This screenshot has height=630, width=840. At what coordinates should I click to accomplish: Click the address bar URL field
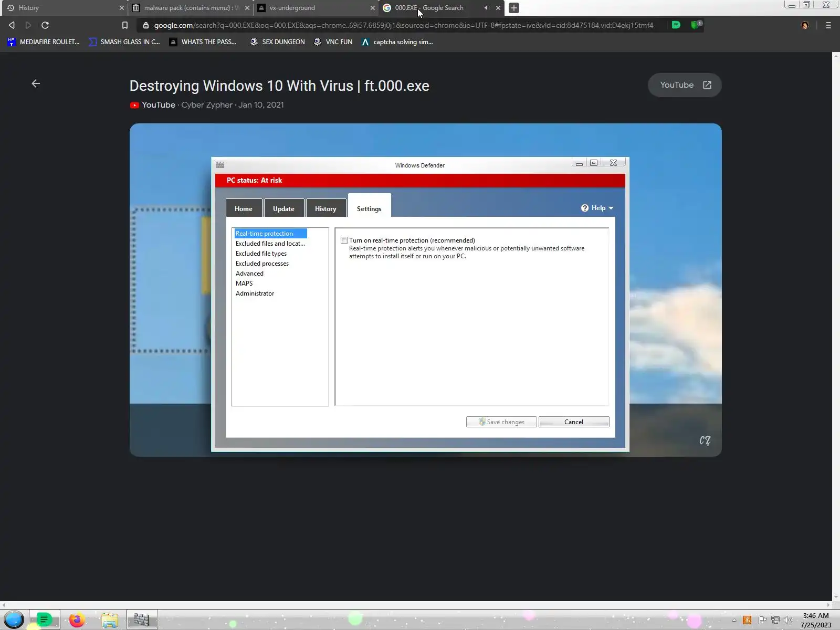point(403,25)
